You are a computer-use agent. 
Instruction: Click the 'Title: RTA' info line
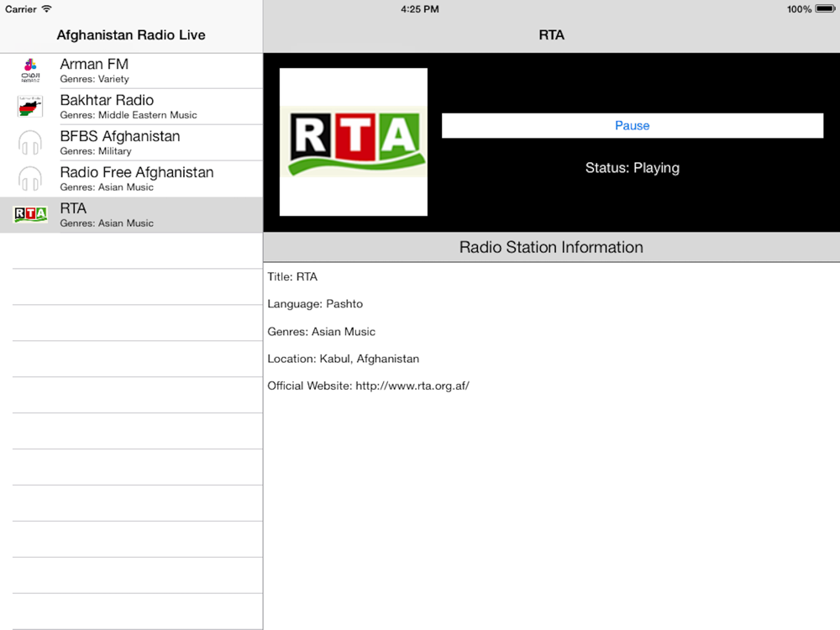(x=292, y=277)
